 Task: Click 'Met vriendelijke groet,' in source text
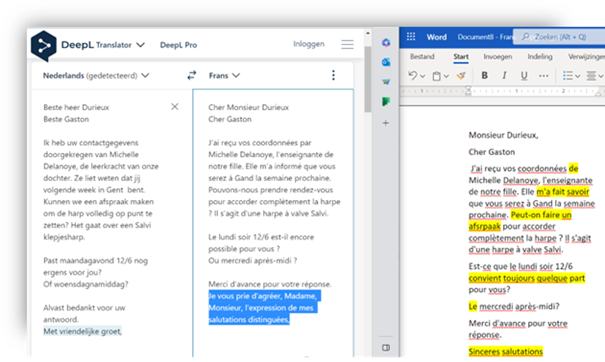82,332
